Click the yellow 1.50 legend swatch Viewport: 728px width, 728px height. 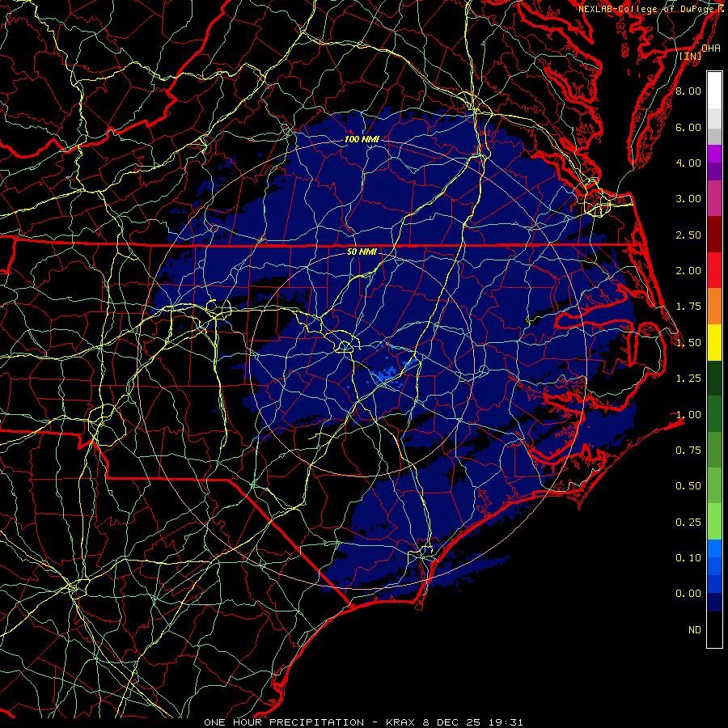714,342
